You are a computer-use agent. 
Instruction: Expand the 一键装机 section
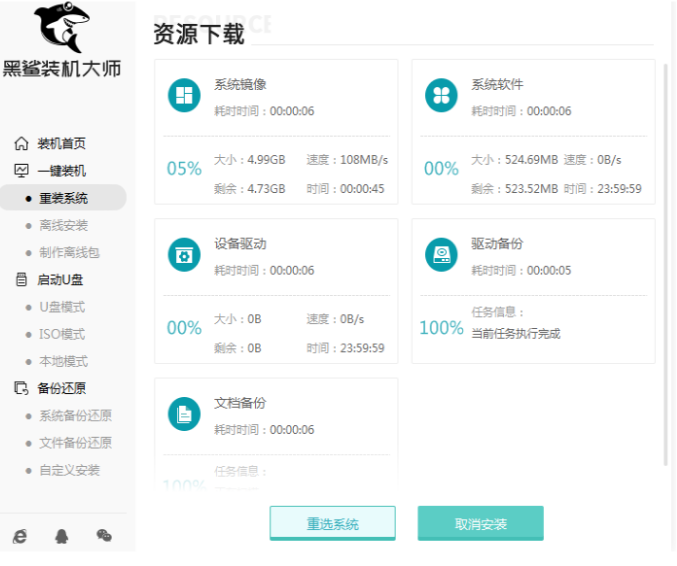point(61,171)
